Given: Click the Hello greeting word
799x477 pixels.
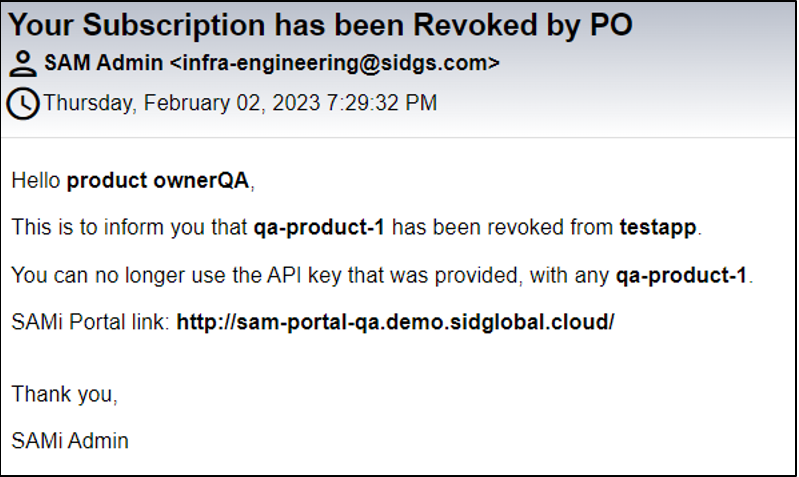Looking at the screenshot, I should tap(36, 181).
